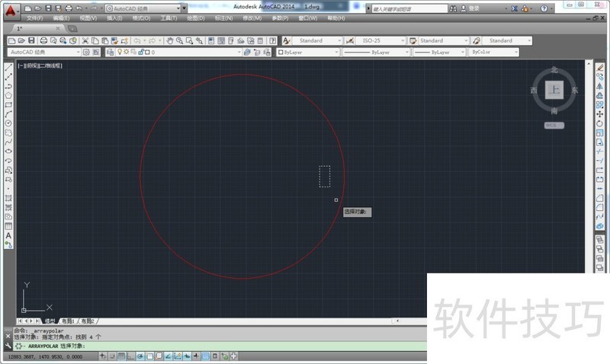
Task: Click the 北 compass direction on ViewCube
Action: point(554,70)
